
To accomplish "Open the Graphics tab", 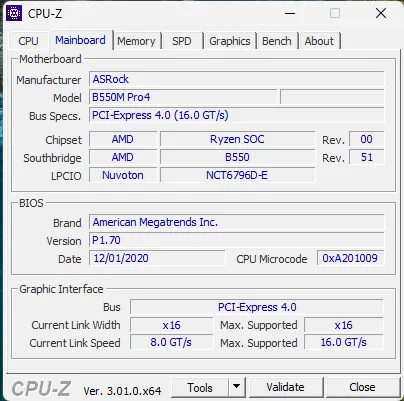I will 230,41.
